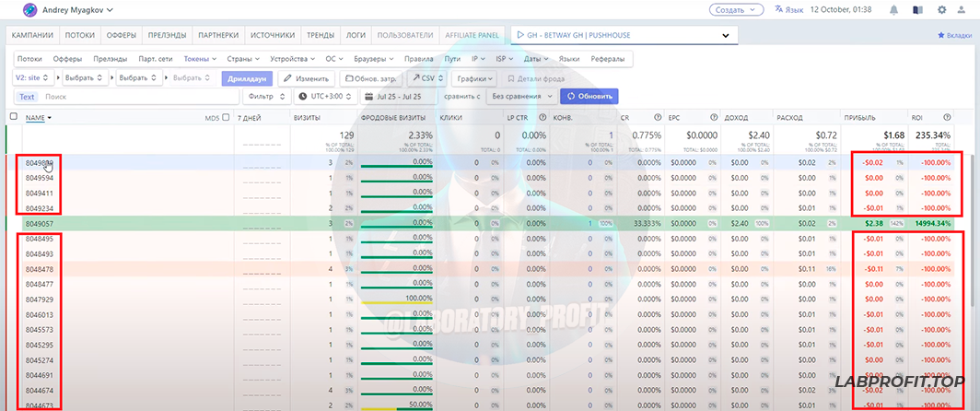980x411 pixels.
Task: Open the Тренды tab
Action: pos(321,36)
